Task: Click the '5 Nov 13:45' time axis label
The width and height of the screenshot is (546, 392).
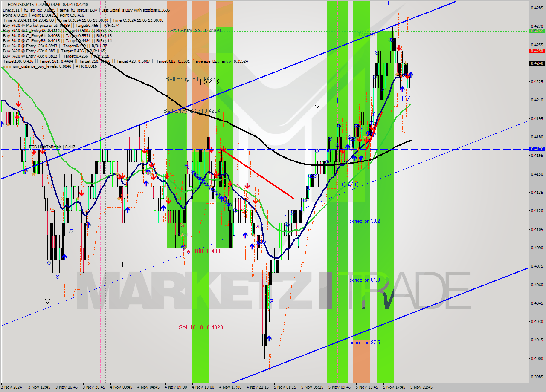Action: [x=367, y=387]
